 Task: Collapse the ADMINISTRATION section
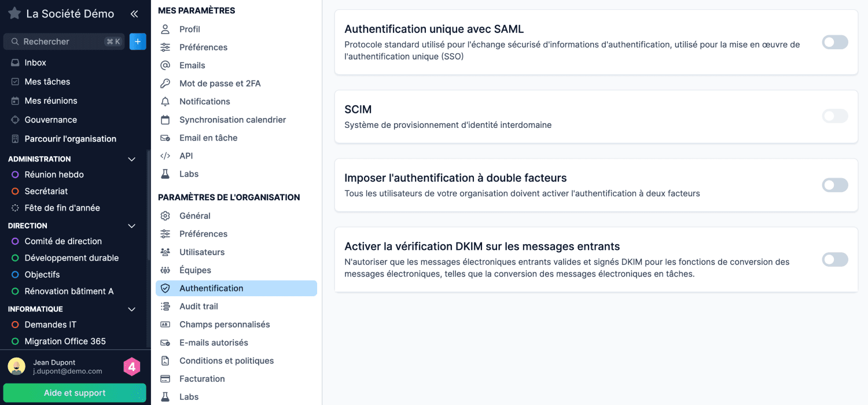[x=131, y=159]
